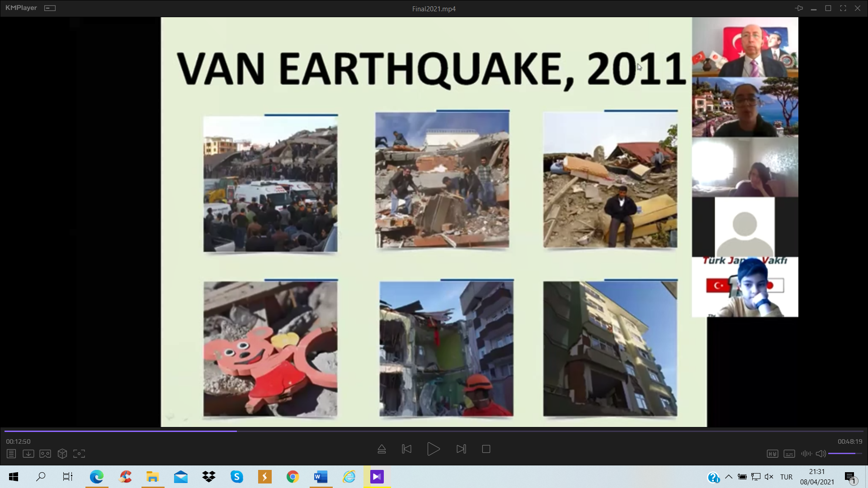
Task: Click the screen capture icon
Action: (79, 454)
